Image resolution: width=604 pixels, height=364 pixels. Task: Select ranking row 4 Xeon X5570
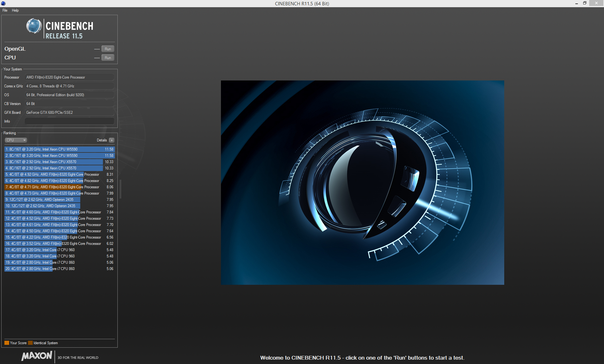pyautogui.click(x=59, y=168)
